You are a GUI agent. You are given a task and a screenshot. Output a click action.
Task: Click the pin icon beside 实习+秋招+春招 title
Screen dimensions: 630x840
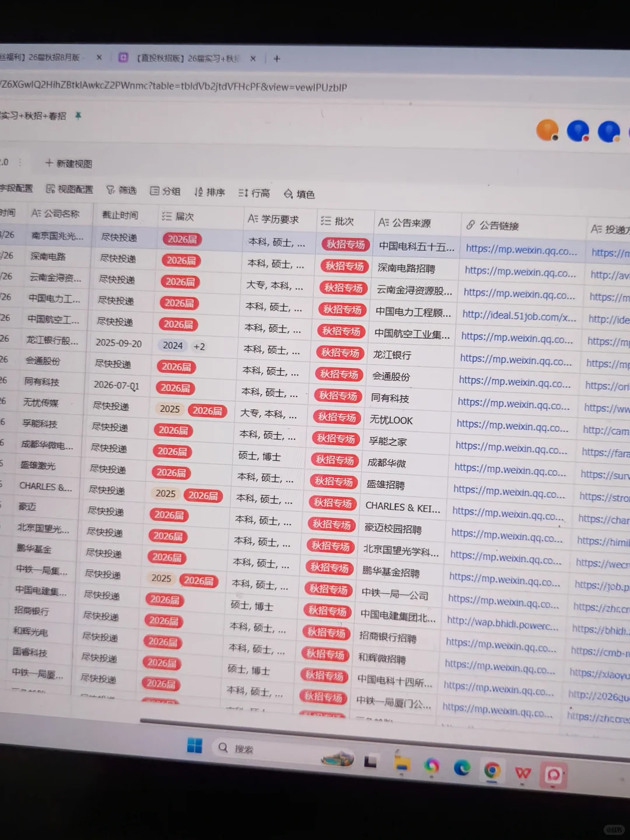click(78, 116)
